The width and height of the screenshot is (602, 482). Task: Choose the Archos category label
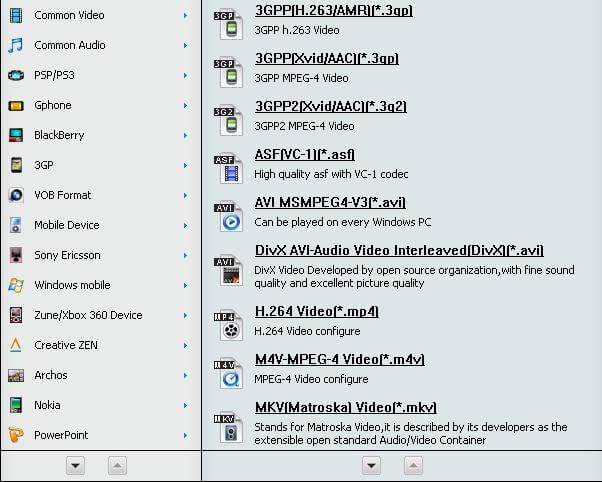pos(51,375)
